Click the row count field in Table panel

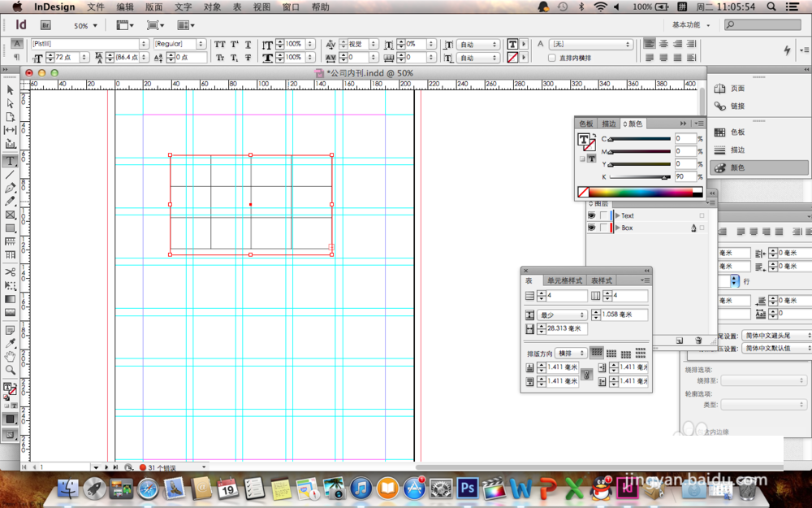[567, 296]
